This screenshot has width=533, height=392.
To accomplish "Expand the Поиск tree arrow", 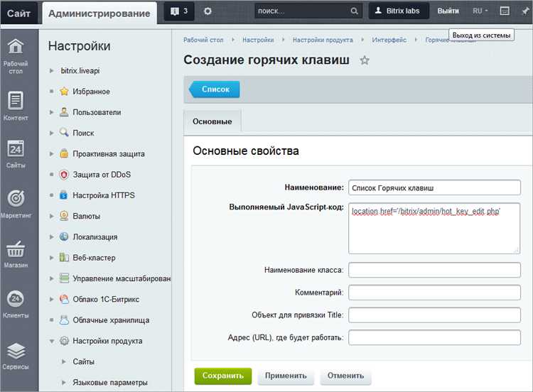I will pos(52,133).
